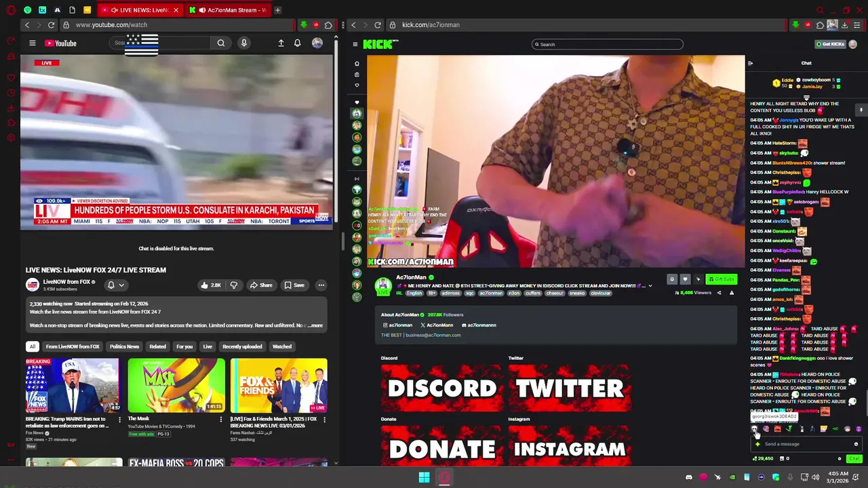Viewport: 868px width, 488px height.
Task: Report the Kick stream warning icon
Action: coord(732,293)
